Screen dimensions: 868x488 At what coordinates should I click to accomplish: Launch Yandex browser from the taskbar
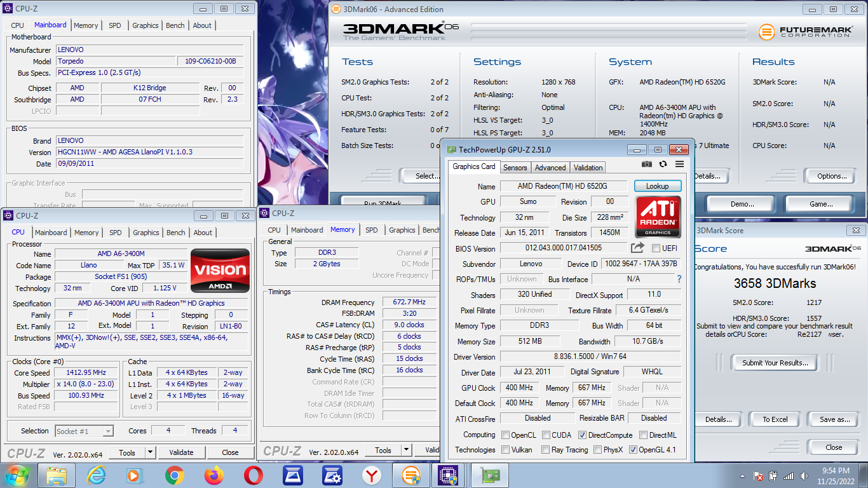(372, 475)
